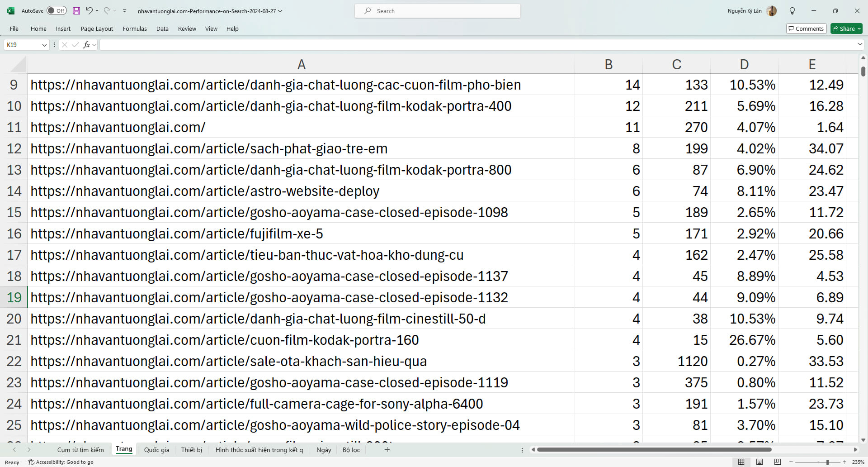Click cell value 26.67% in column D
The width and height of the screenshot is (868, 467).
(x=744, y=340)
